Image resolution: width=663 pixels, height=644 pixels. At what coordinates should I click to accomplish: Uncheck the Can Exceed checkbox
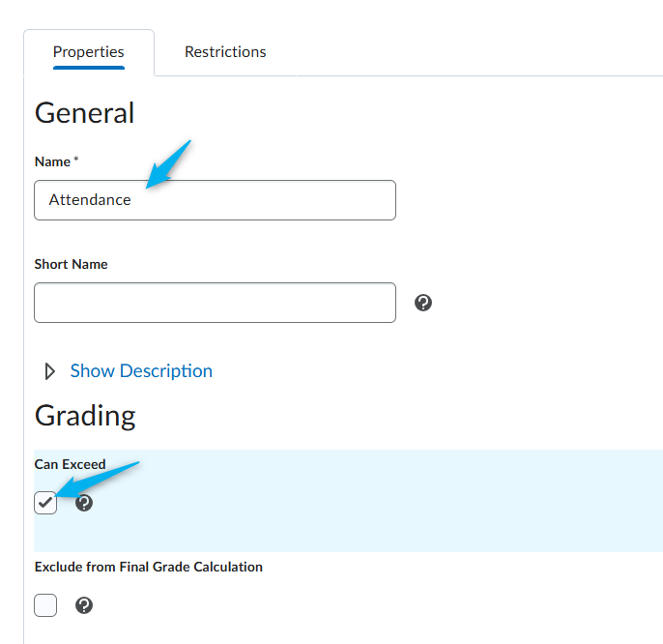(45, 503)
